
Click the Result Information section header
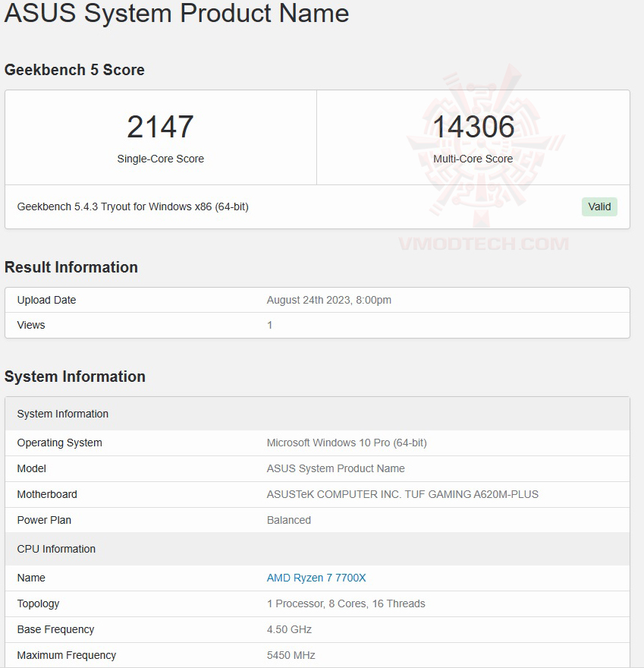pos(71,267)
